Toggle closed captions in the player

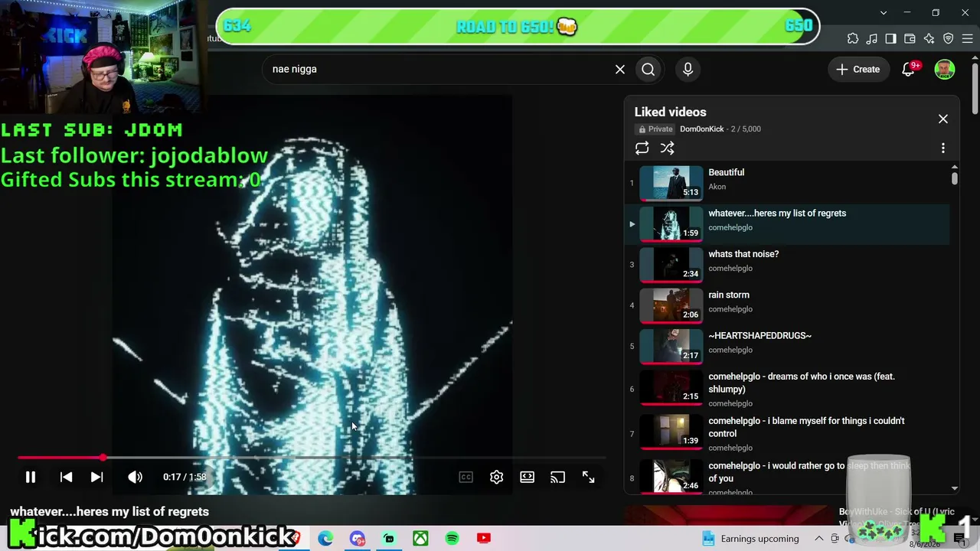pos(465,477)
